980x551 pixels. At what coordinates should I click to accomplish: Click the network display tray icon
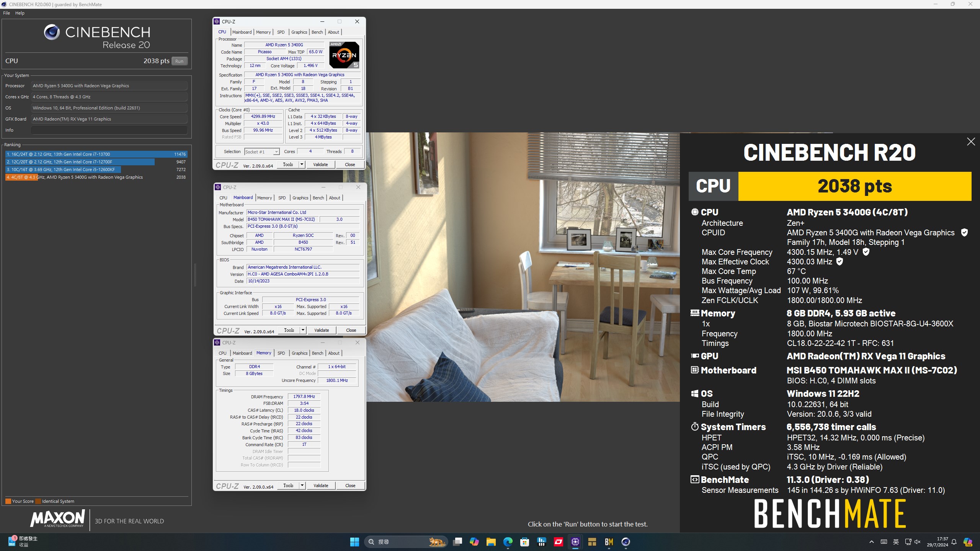pos(908,542)
